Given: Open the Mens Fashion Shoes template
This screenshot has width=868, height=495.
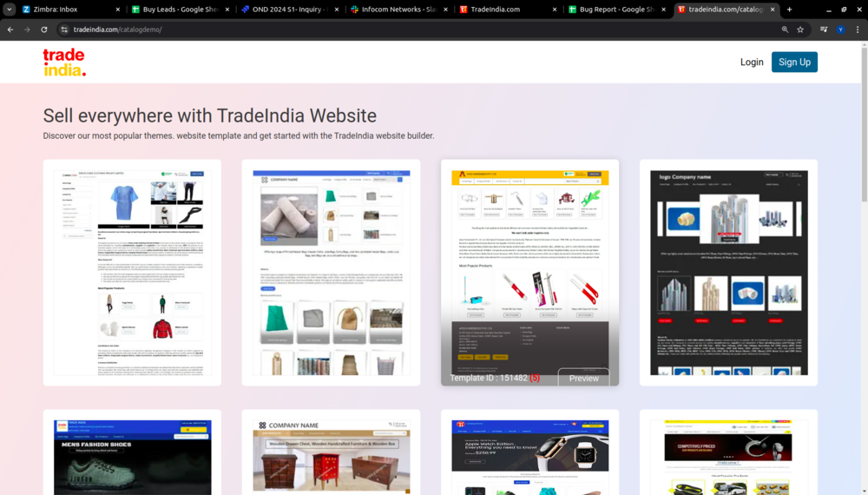Looking at the screenshot, I should coord(132,457).
